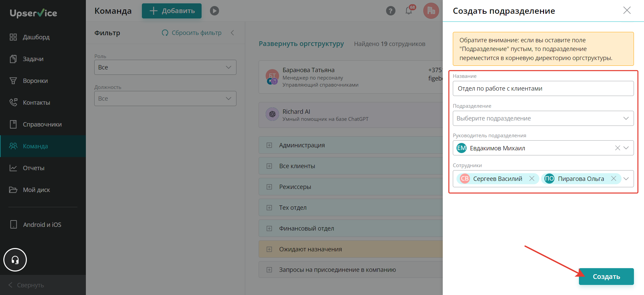
Task: Open Руководитель подразделения dropdown arrow
Action: click(626, 148)
